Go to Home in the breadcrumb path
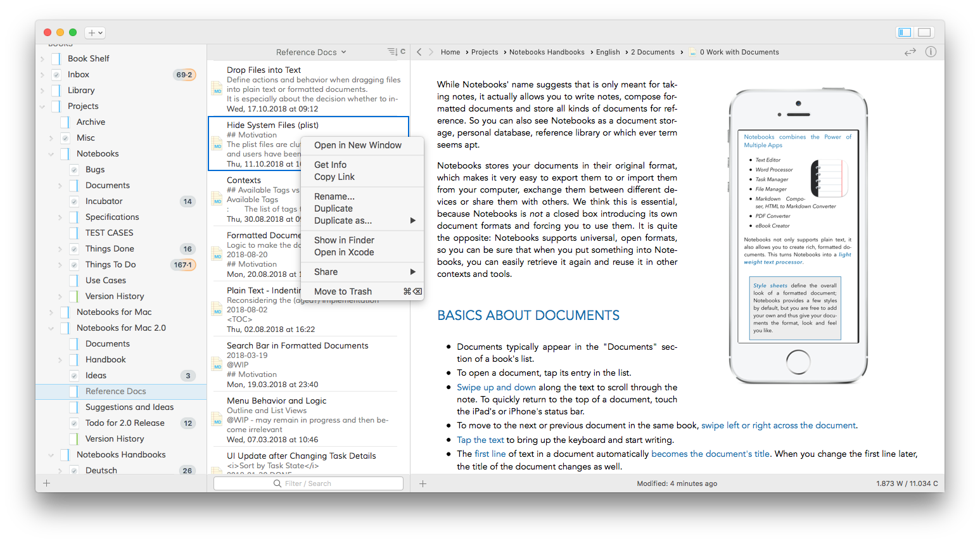 click(x=450, y=52)
